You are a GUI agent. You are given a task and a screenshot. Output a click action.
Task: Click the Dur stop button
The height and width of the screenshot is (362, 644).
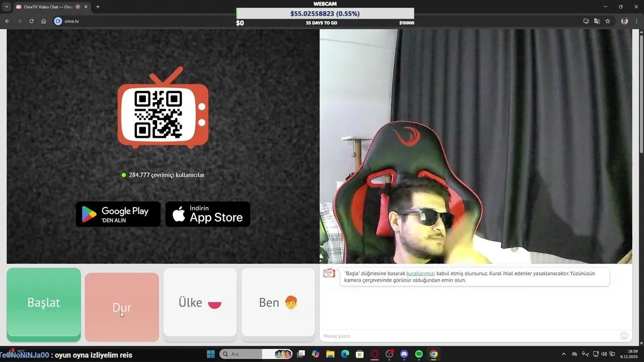pos(122,307)
